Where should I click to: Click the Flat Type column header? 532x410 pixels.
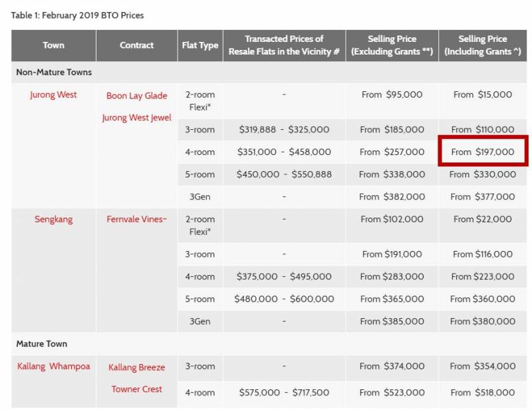[199, 46]
